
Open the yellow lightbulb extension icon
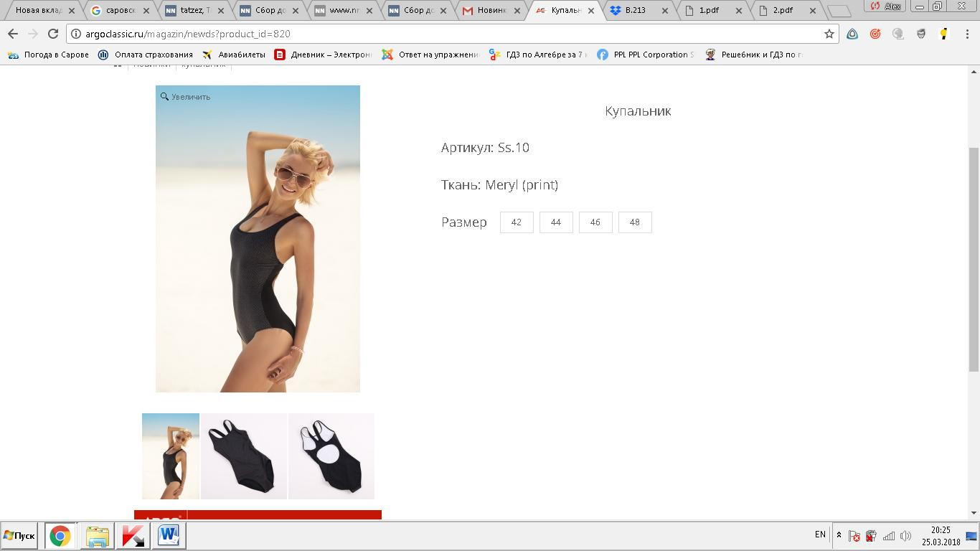point(944,34)
